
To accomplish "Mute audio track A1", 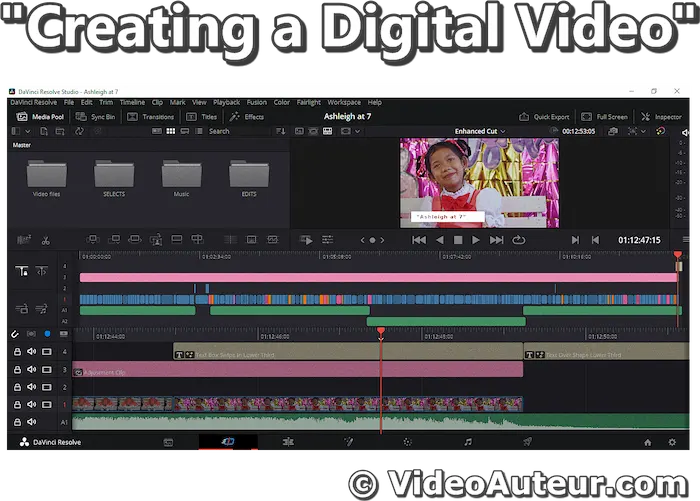I will coord(31,422).
